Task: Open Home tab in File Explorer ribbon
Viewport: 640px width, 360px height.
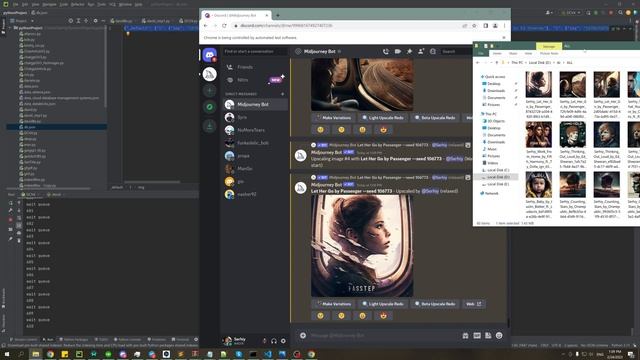Action: [x=497, y=53]
